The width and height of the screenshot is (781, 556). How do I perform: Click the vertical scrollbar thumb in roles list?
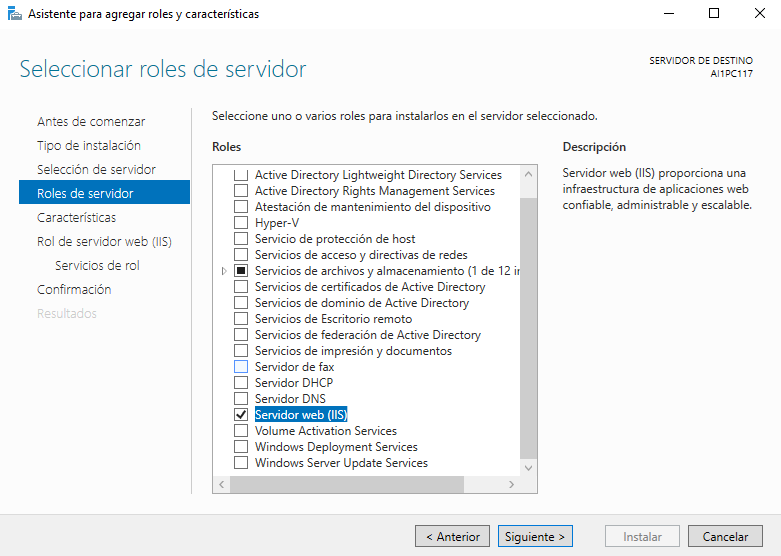coord(528,328)
